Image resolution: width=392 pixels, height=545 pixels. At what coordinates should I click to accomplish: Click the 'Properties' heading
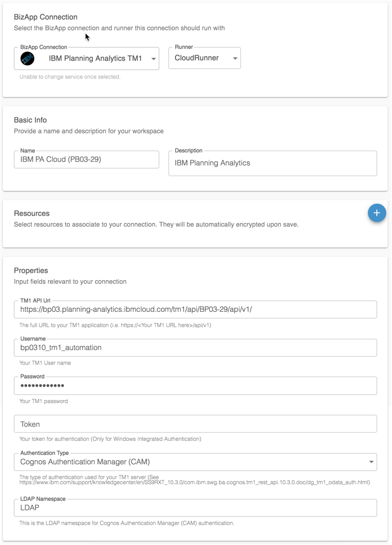coord(31,270)
